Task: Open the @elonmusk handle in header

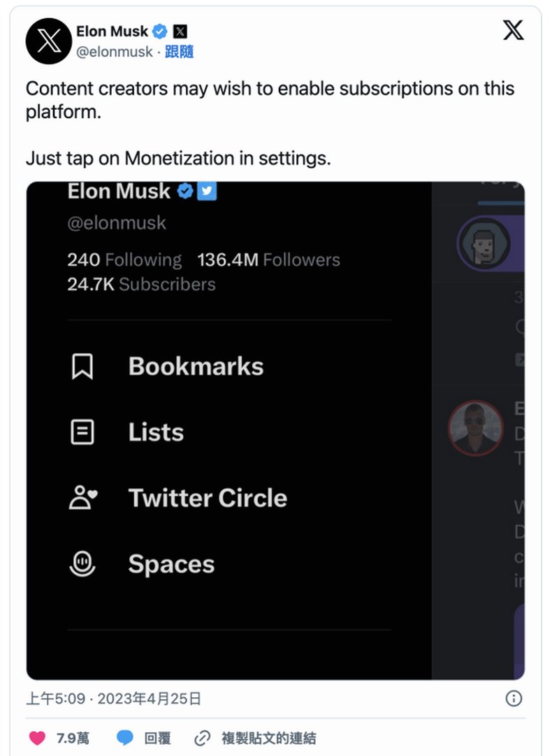Action: 114,52
